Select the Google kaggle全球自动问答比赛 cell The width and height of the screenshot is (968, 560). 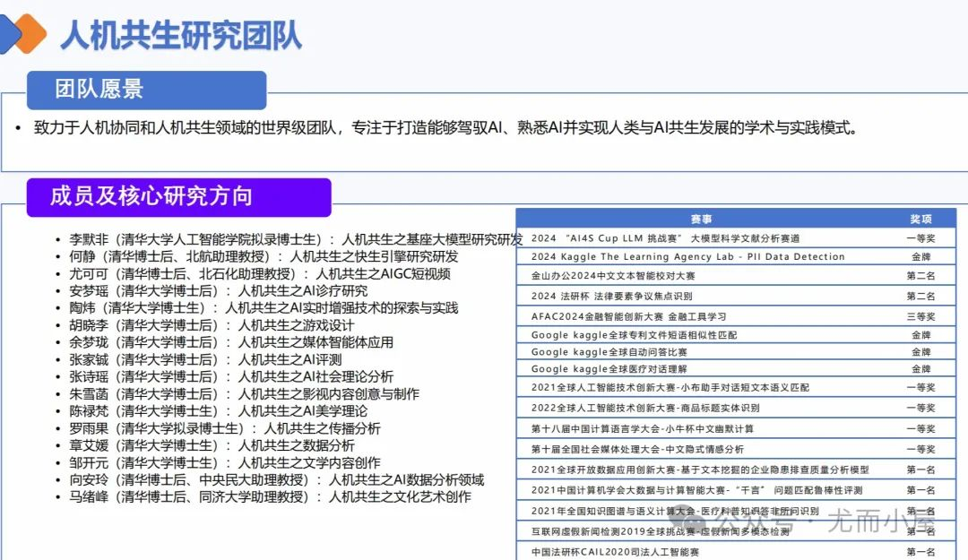[609, 352]
